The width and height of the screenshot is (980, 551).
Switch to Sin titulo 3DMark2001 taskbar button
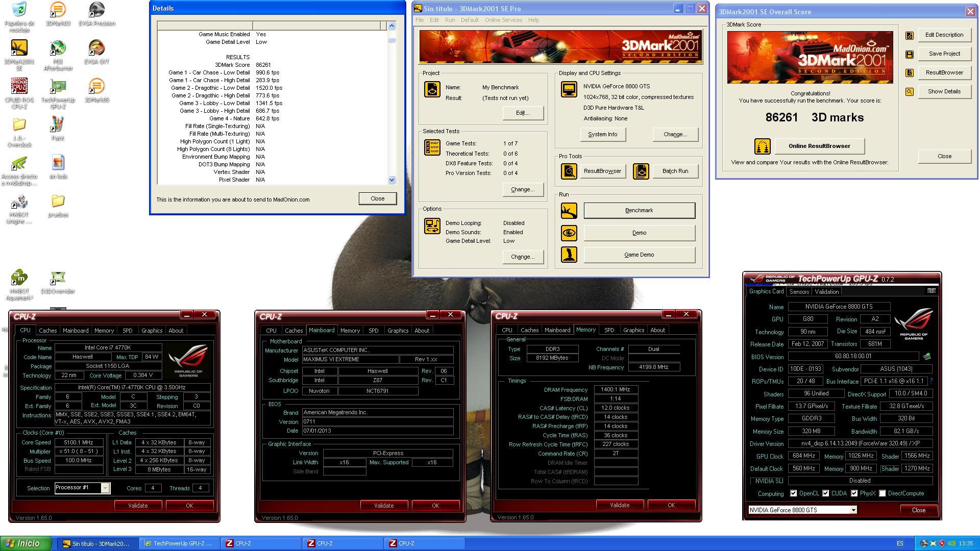pos(97,544)
